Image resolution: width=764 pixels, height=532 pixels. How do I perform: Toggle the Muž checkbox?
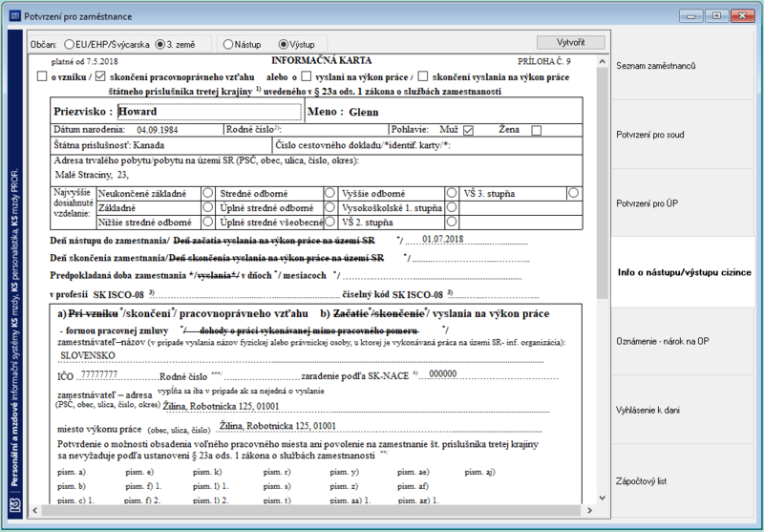pyautogui.click(x=468, y=130)
